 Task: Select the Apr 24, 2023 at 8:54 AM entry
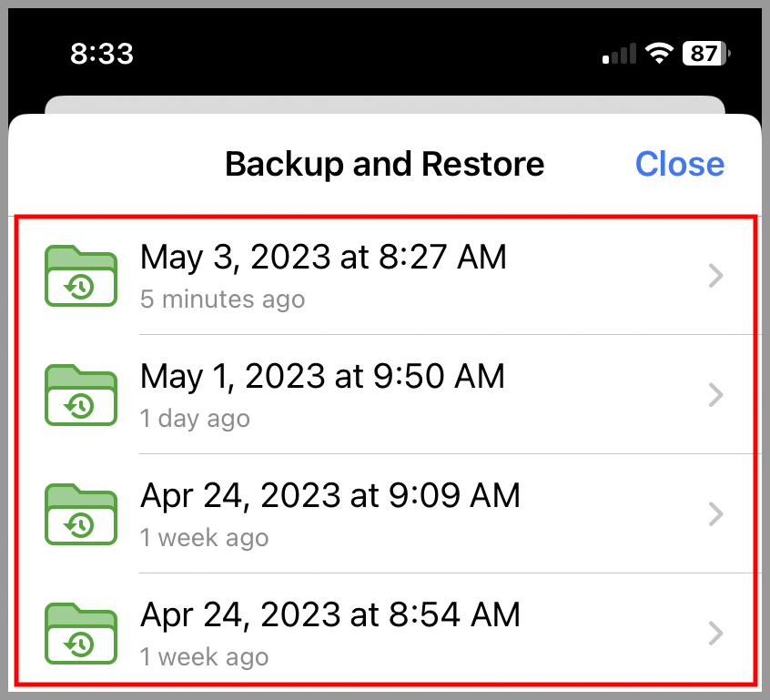click(385, 628)
